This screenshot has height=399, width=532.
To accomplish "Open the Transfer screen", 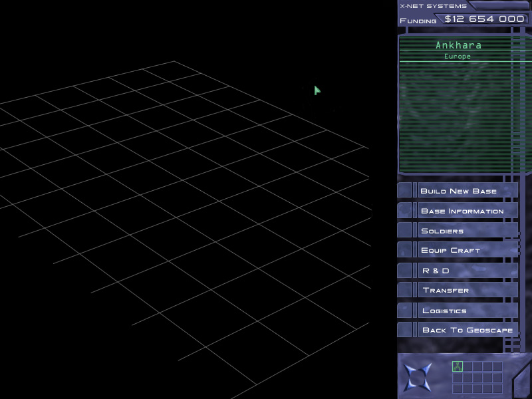I will point(458,290).
